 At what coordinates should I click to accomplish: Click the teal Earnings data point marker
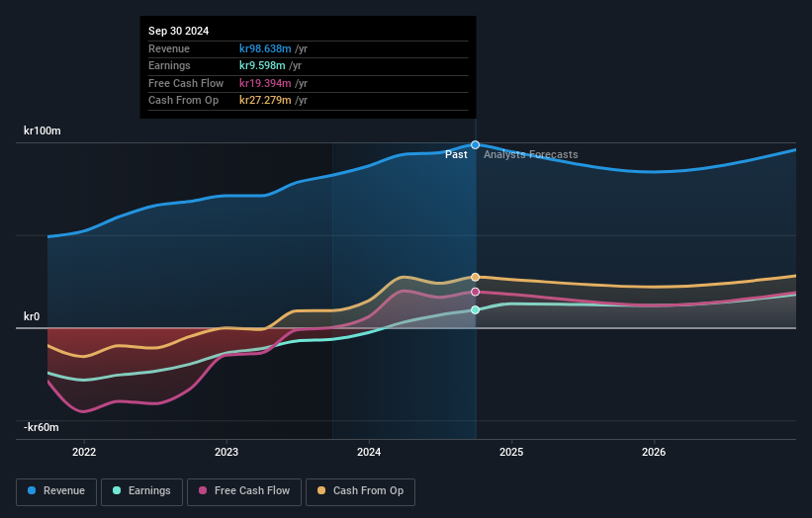click(x=475, y=310)
